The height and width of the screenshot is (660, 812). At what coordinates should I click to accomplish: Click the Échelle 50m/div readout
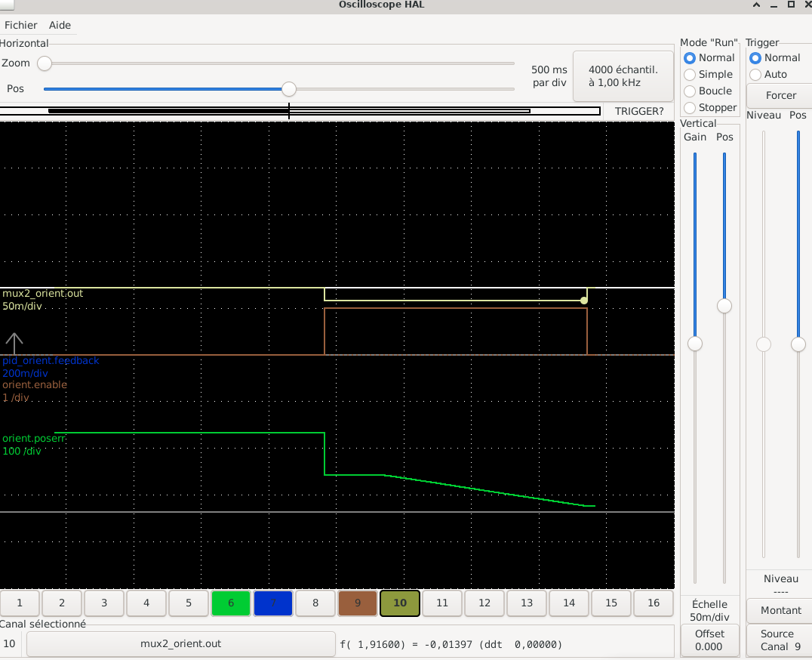(709, 611)
